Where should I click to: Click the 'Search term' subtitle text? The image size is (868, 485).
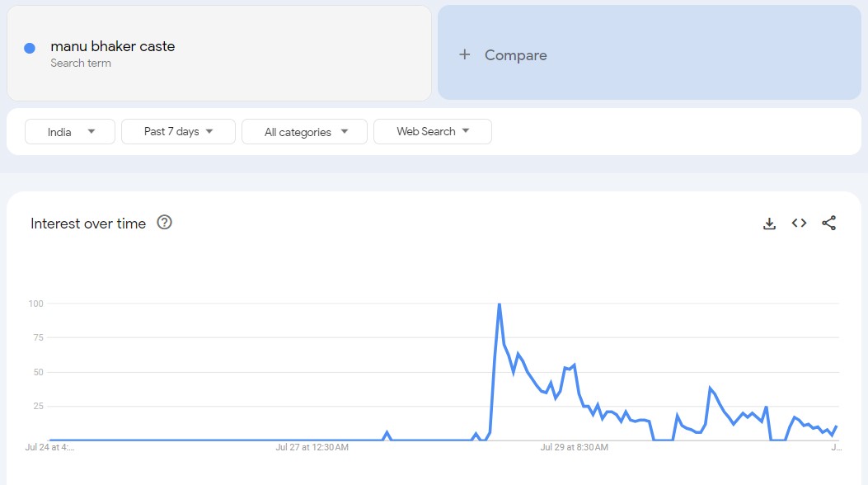[81, 64]
